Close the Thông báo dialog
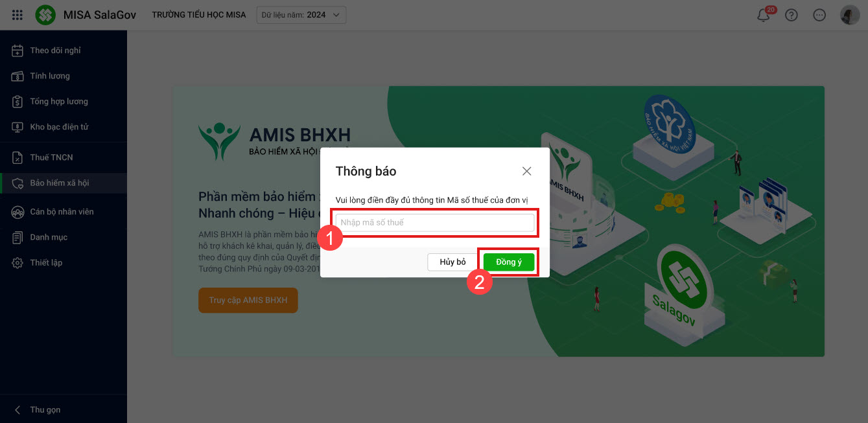This screenshot has height=423, width=868. [x=526, y=171]
